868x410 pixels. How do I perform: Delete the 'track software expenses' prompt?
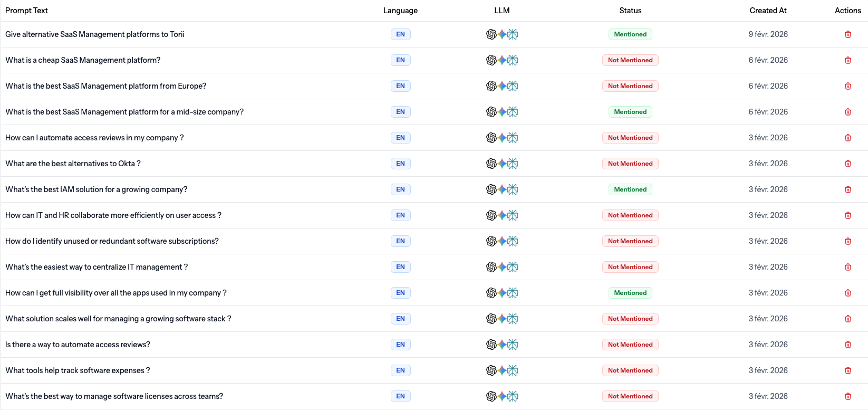(x=847, y=370)
